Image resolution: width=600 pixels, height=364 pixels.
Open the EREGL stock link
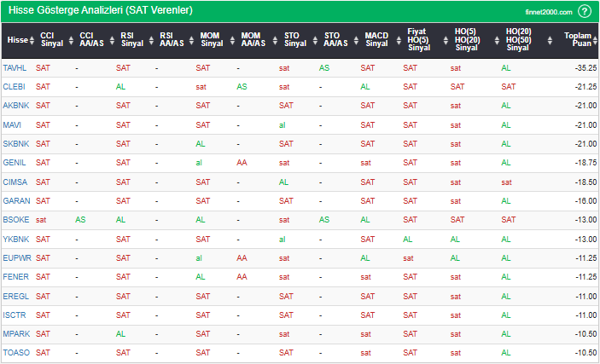(x=15, y=295)
